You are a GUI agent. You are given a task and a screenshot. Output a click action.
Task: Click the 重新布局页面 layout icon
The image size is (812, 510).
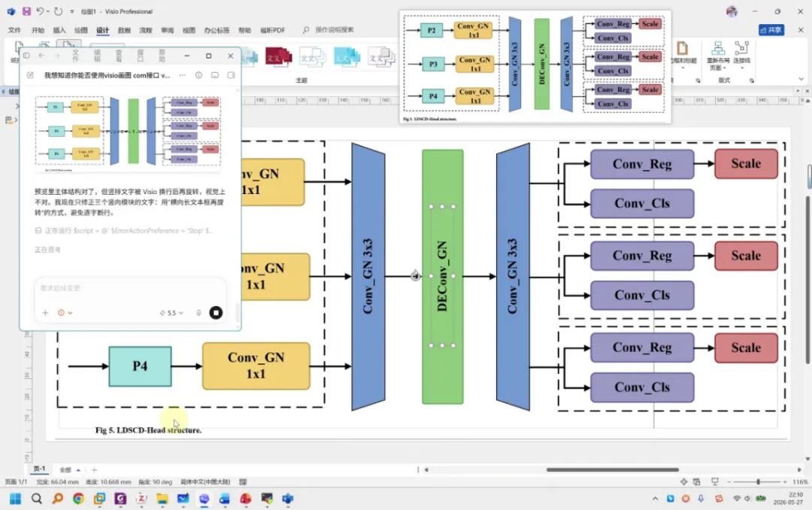coord(718,56)
